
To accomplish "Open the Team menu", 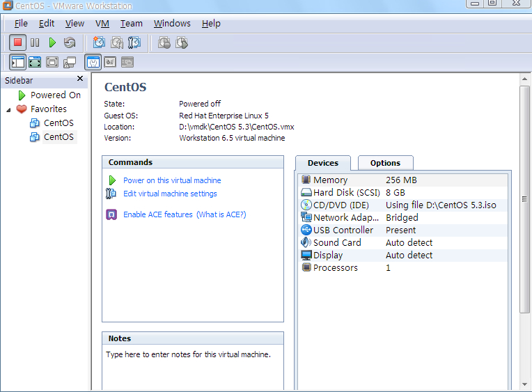I will point(132,24).
